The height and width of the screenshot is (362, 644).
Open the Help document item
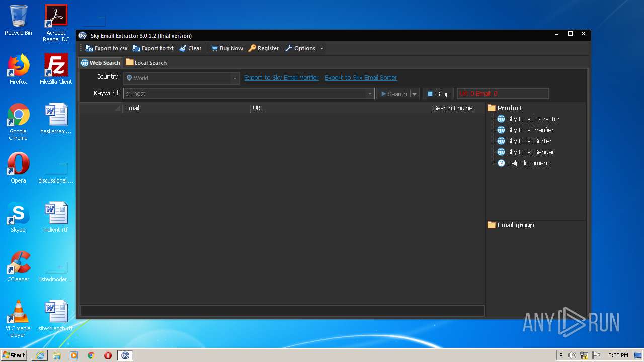(528, 163)
